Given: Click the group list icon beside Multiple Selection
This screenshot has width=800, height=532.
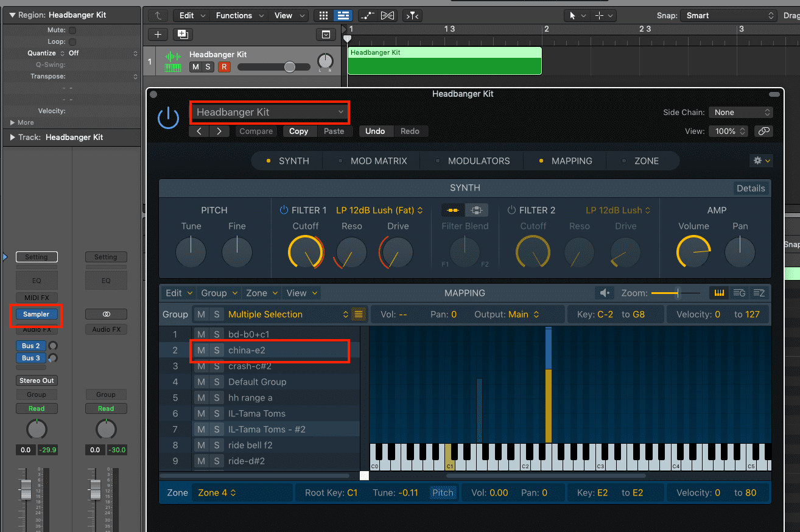Looking at the screenshot, I should 359,315.
